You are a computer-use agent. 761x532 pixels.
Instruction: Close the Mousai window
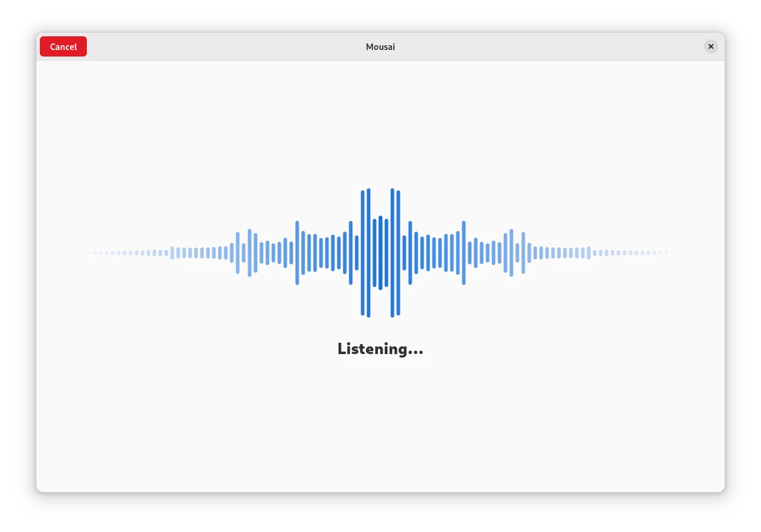point(710,46)
